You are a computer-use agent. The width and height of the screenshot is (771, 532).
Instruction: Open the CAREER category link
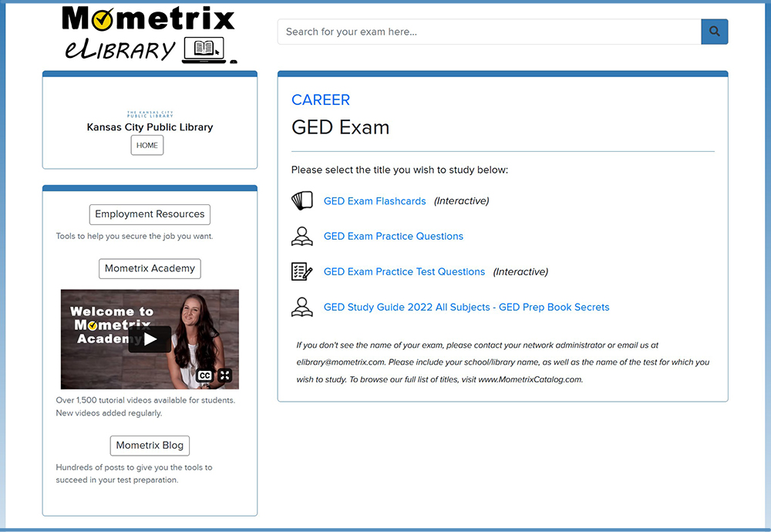tap(321, 99)
